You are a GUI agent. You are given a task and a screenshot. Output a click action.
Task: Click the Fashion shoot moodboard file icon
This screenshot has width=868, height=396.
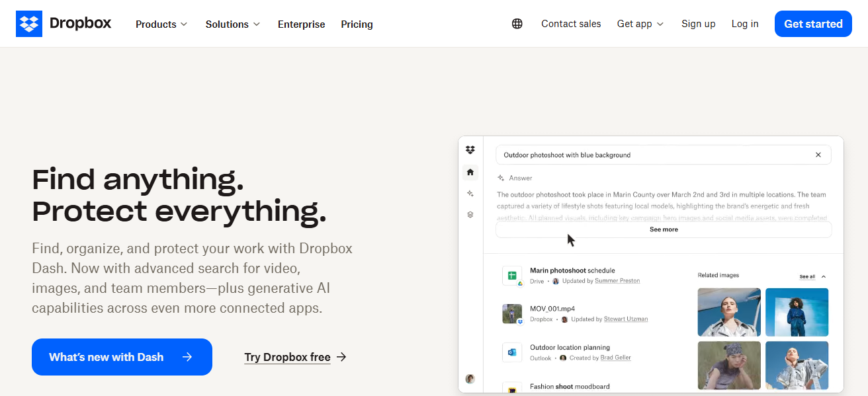point(512,389)
